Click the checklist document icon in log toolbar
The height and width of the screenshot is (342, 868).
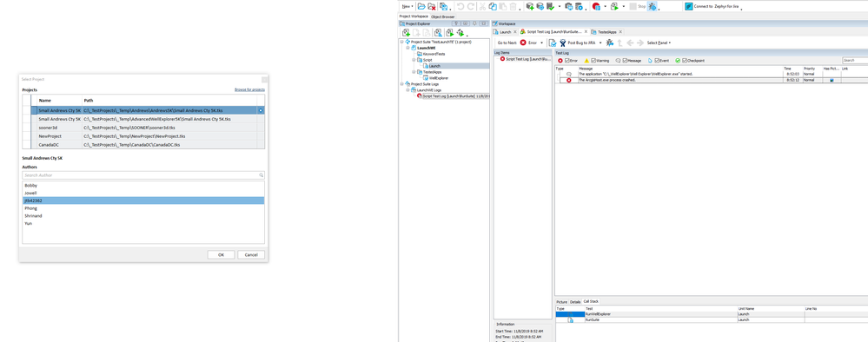(x=552, y=43)
